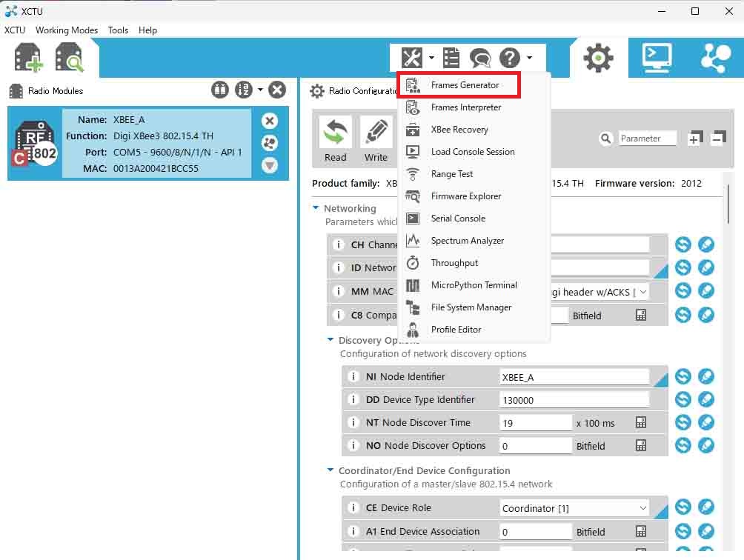
Task: Open bitfield calculator for A1 End Device Association
Action: coord(640,531)
